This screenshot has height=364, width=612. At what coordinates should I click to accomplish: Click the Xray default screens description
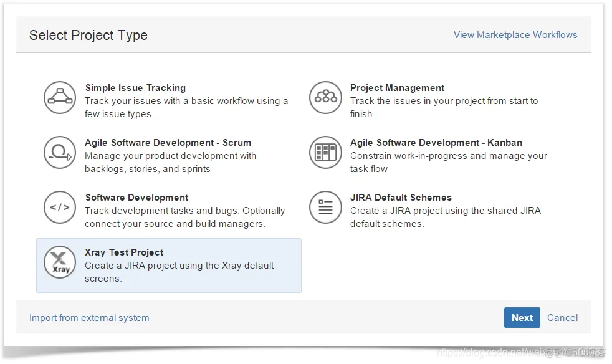(179, 272)
